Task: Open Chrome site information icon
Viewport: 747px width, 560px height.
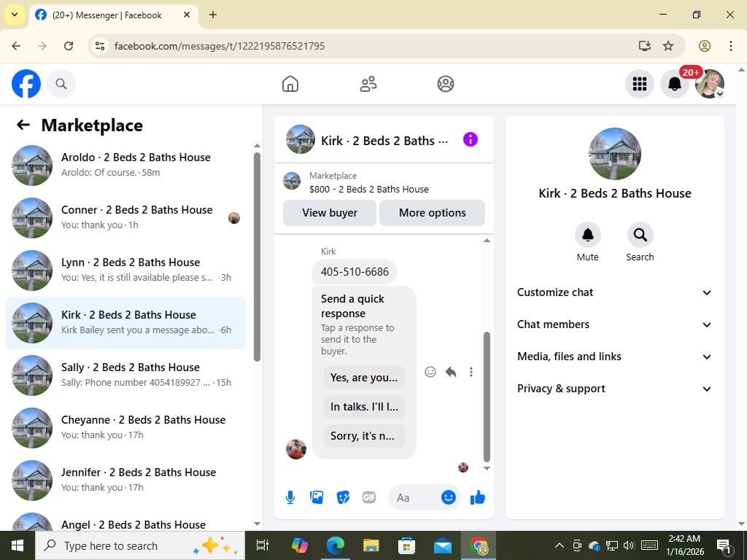Action: (100, 46)
